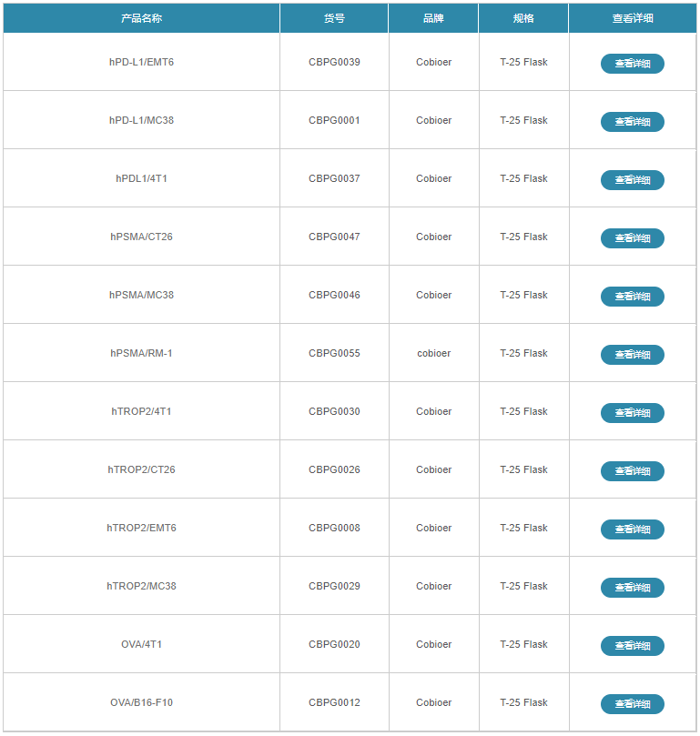Select the 货号 column header
The height and width of the screenshot is (736, 700).
point(334,18)
